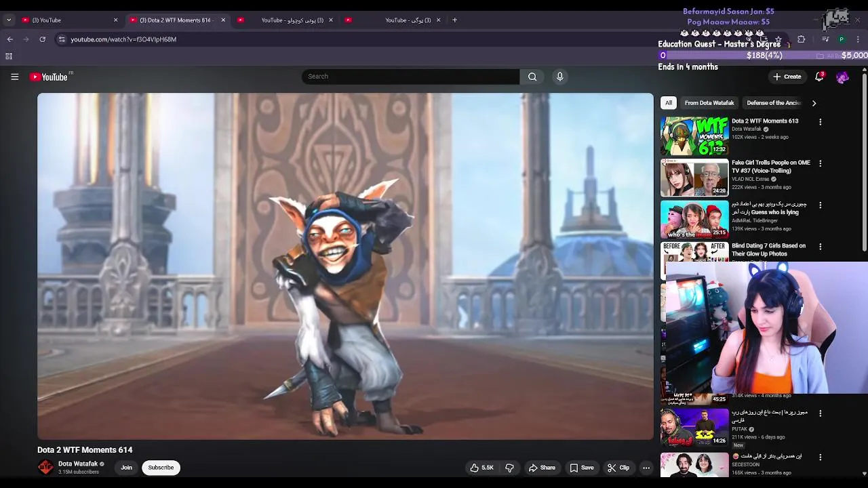Open options for SECESTOON video
This screenshot has width=868, height=488.
tap(820, 457)
